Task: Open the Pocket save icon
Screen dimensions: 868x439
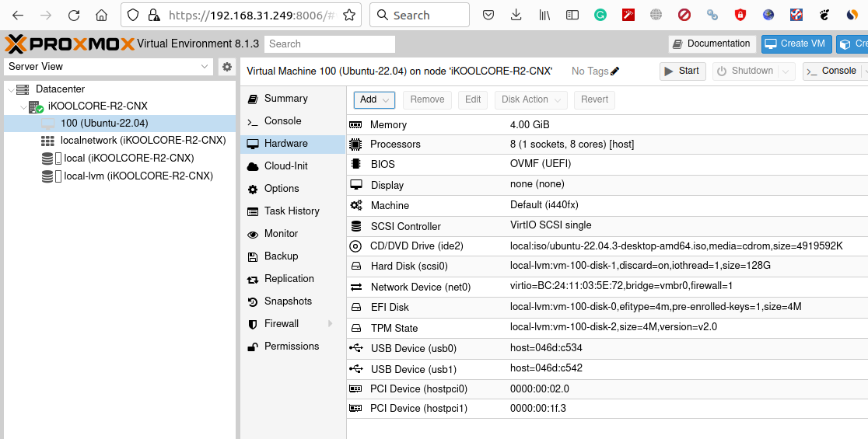Action: pyautogui.click(x=488, y=16)
